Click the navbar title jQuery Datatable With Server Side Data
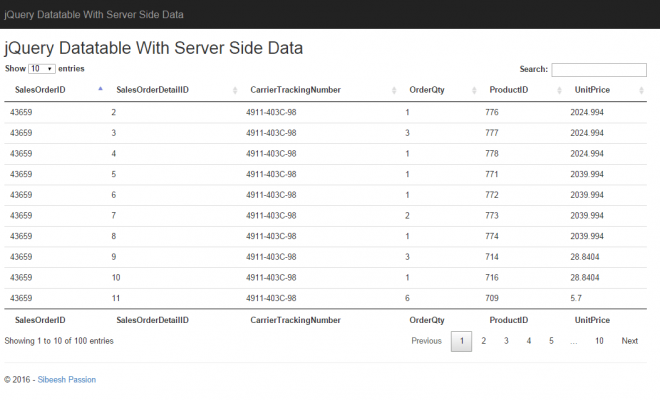660x400 pixels. click(x=94, y=15)
